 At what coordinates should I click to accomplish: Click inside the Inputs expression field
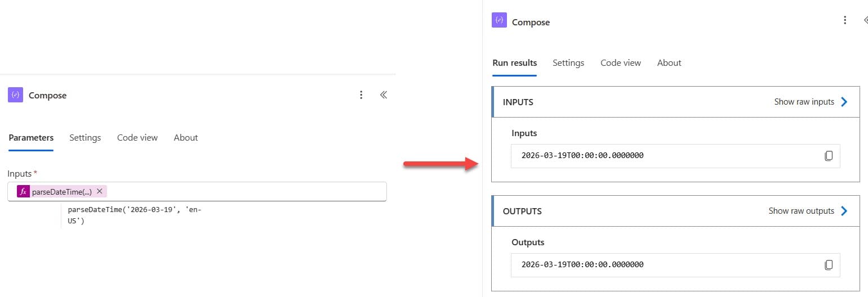pyautogui.click(x=197, y=192)
